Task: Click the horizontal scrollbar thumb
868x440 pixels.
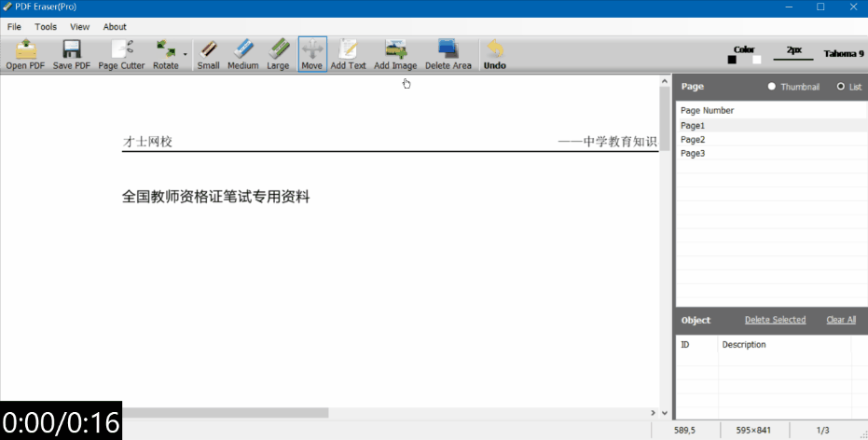Action: (x=226, y=413)
